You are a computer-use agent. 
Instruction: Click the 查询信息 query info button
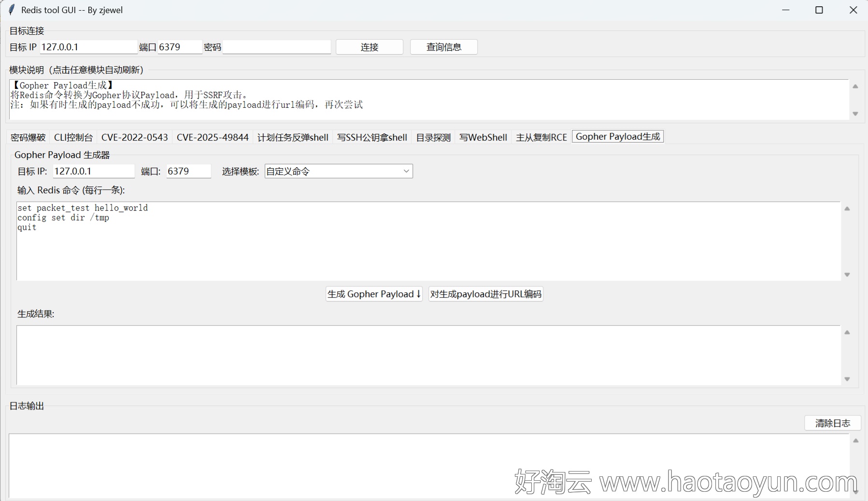click(x=444, y=47)
